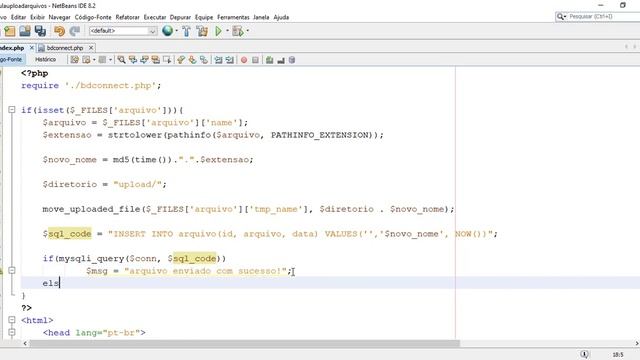Open the Ajuda menu
Viewport: 640px width, 360px height.
tap(281, 17)
